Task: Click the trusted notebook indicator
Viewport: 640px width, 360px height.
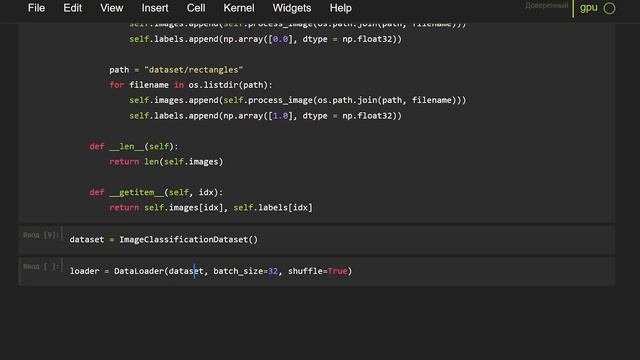Action: (x=547, y=6)
